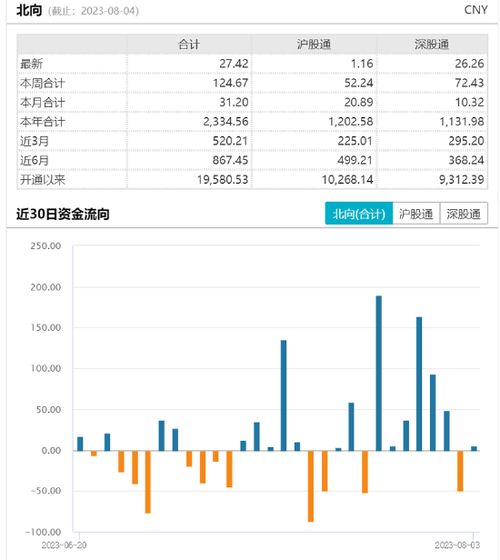Click the value 31.20
Viewport: 500px width, 560px height.
pyautogui.click(x=234, y=102)
